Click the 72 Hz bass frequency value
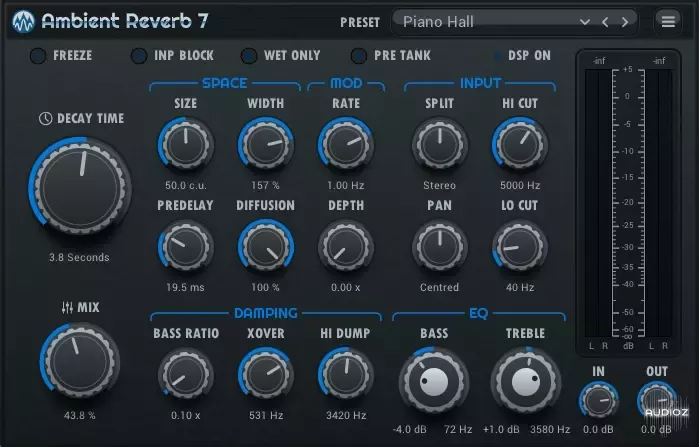This screenshot has width=699, height=447. pos(458,430)
